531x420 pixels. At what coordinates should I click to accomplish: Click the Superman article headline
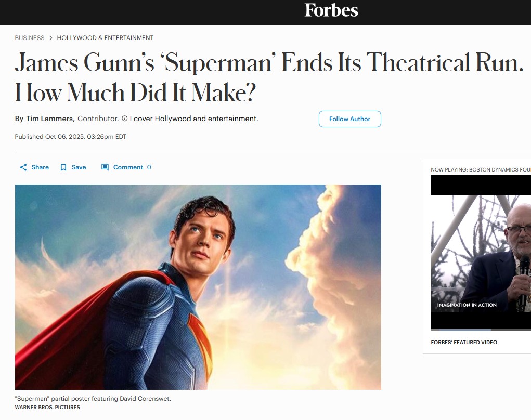click(x=269, y=77)
